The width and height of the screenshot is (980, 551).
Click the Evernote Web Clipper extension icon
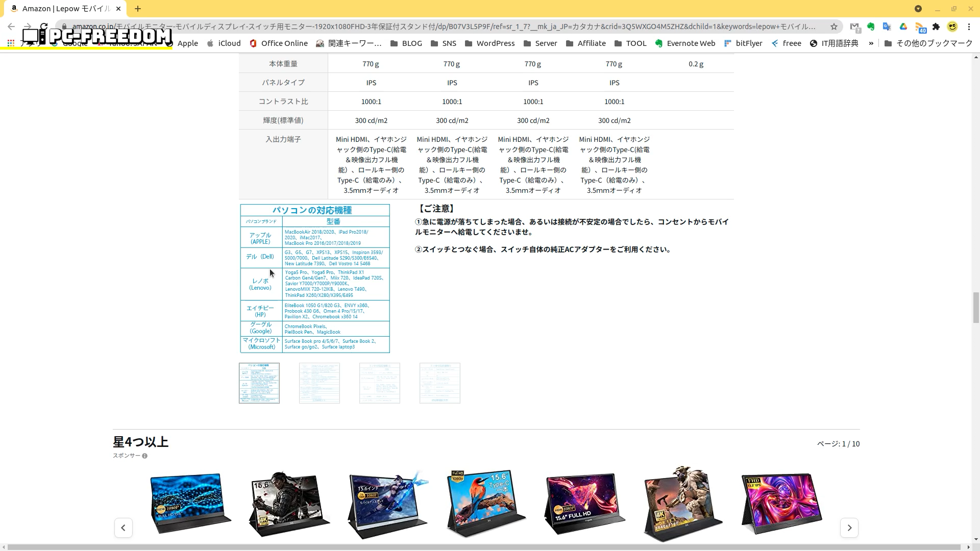(x=871, y=27)
